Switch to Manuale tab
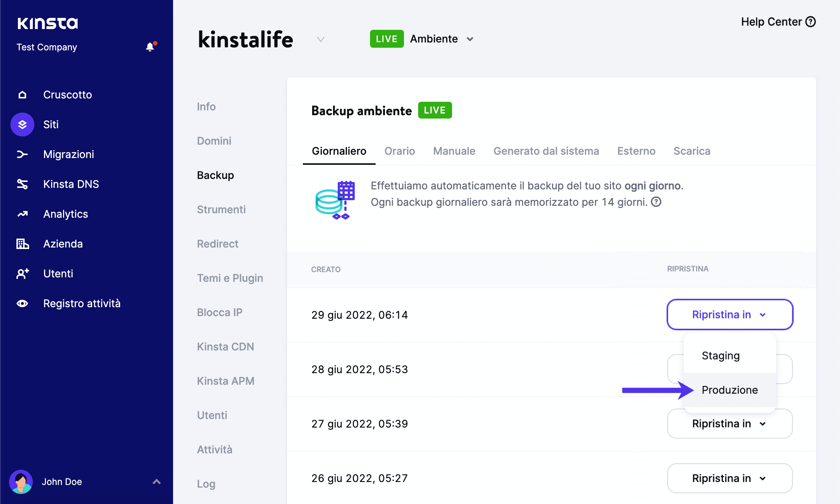The height and width of the screenshot is (504, 840). (454, 151)
